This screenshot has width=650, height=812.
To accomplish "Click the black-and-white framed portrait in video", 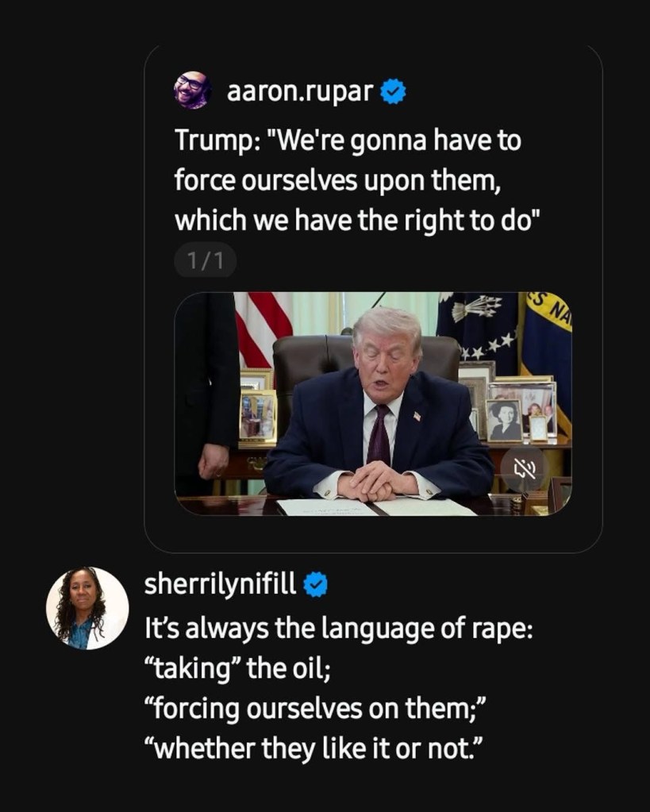I will pos(504,420).
